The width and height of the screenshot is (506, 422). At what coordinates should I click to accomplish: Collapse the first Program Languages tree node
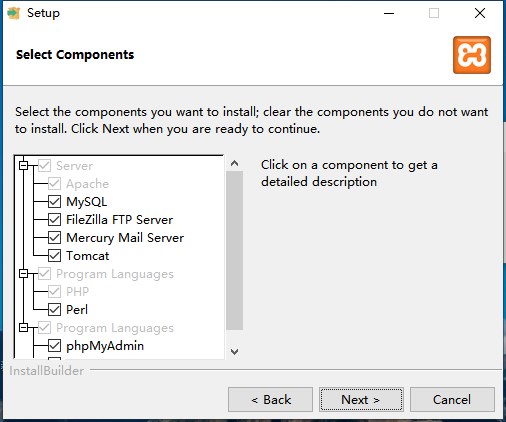[23, 274]
